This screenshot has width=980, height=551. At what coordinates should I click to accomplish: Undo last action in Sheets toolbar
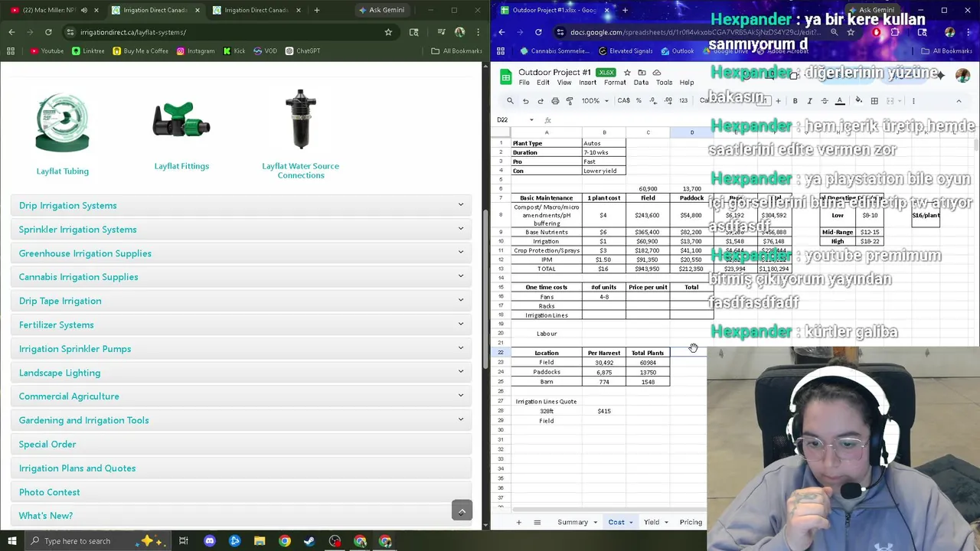pos(525,101)
